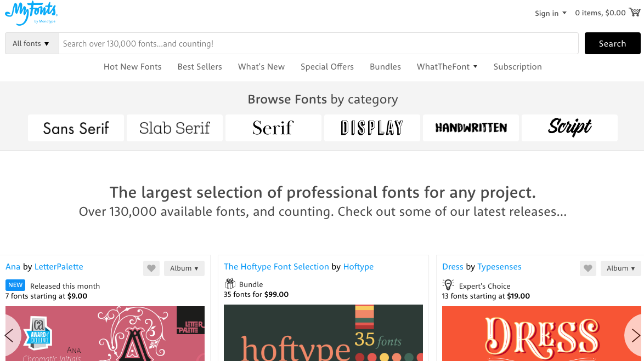Open the Hoftype foundry link
Screen dimensions: 644x361
click(358, 267)
